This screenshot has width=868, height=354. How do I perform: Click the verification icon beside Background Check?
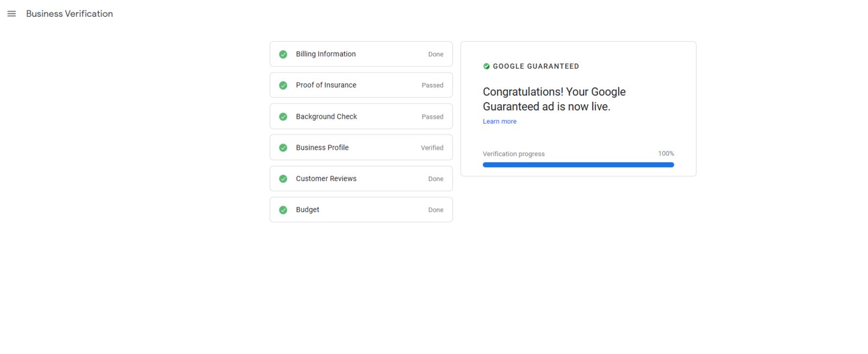pos(283,116)
